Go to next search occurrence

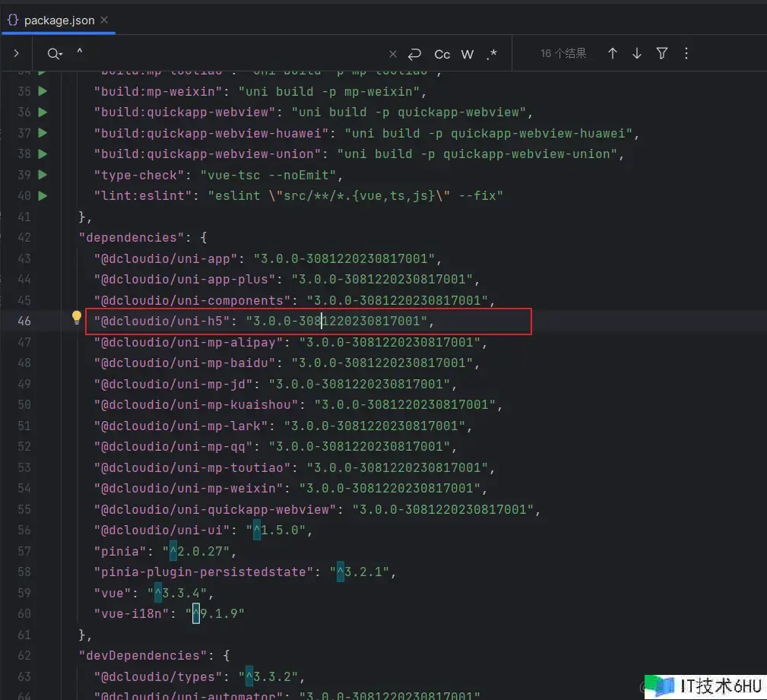pyautogui.click(x=637, y=53)
